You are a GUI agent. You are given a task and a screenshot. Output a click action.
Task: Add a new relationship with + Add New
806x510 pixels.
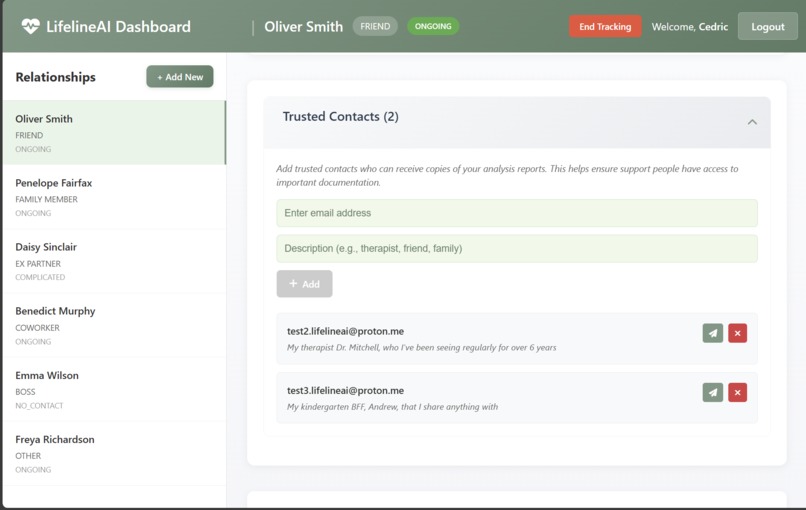pos(180,77)
